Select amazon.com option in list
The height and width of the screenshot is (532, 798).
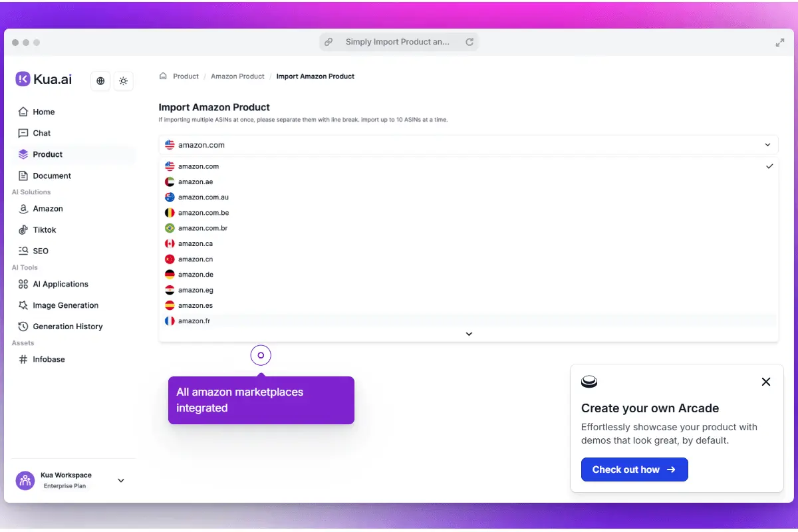[x=468, y=166]
